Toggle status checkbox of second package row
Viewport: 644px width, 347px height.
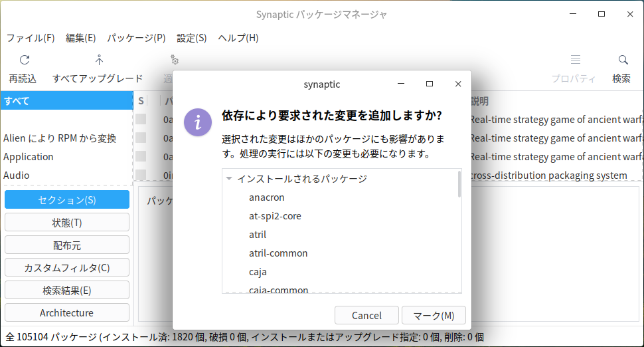pos(141,138)
